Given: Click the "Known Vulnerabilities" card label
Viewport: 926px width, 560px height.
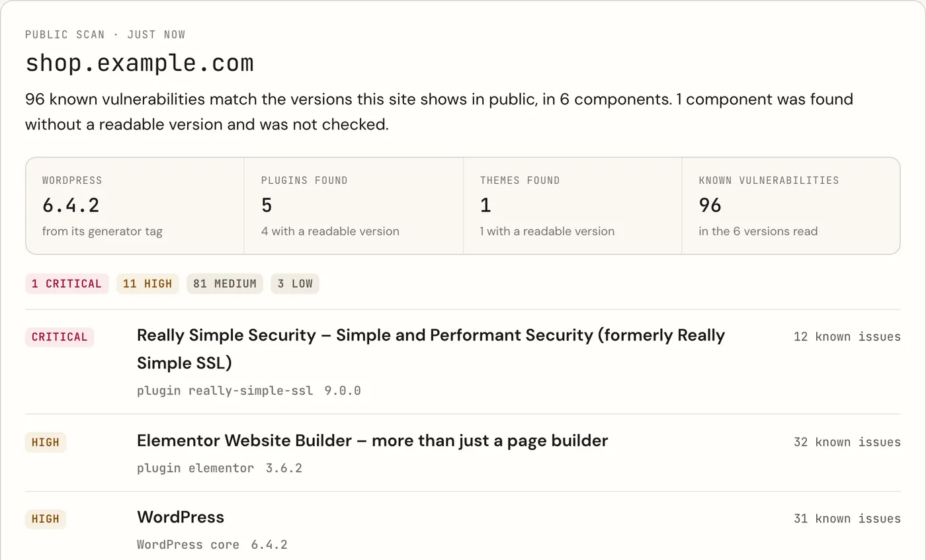Looking at the screenshot, I should coord(769,180).
